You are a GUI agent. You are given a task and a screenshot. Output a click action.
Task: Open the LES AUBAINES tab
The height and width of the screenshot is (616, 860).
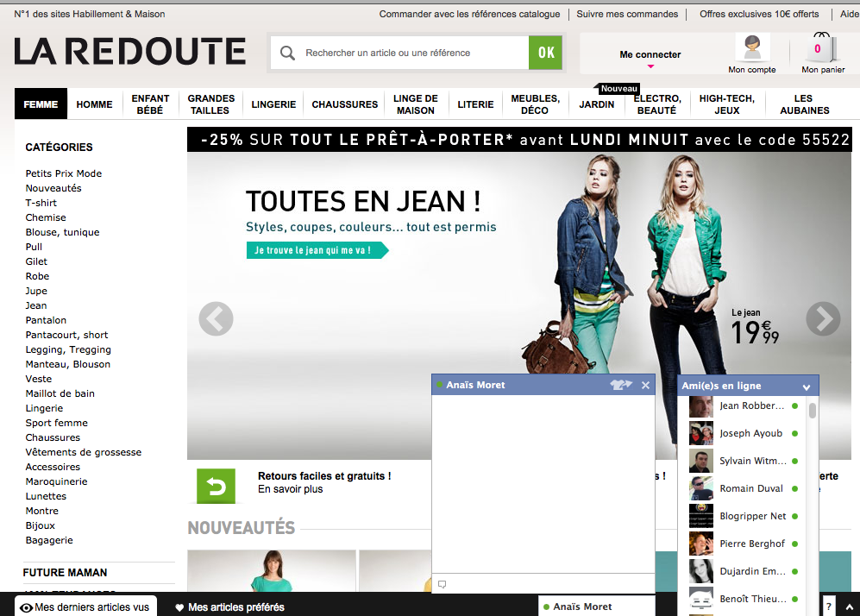pos(804,104)
